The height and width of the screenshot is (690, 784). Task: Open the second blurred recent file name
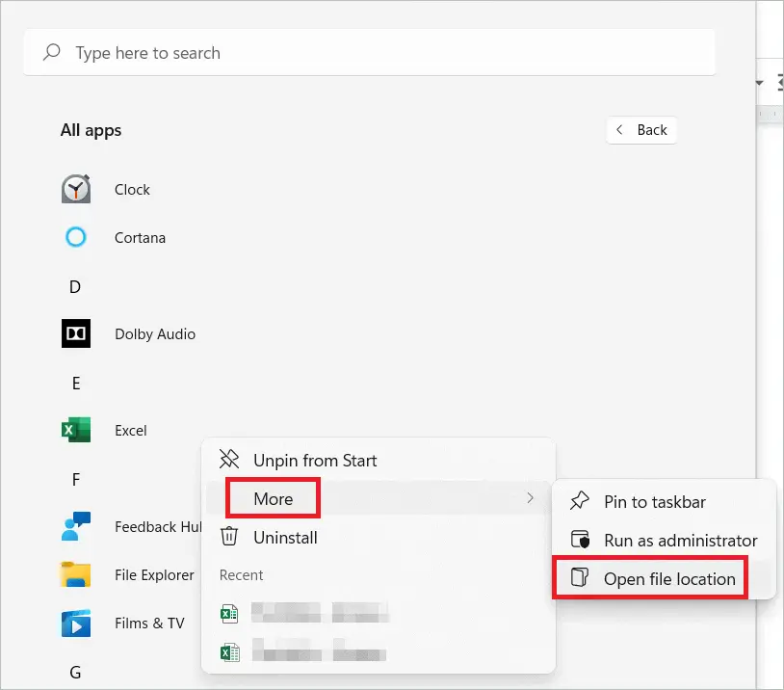pos(320,650)
